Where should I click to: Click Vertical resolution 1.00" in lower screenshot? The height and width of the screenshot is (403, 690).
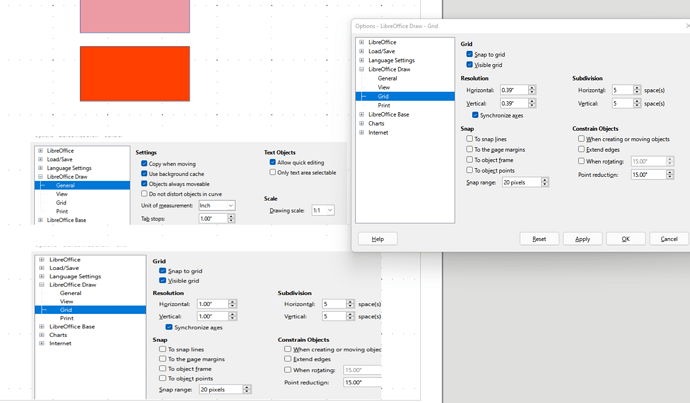(x=213, y=316)
